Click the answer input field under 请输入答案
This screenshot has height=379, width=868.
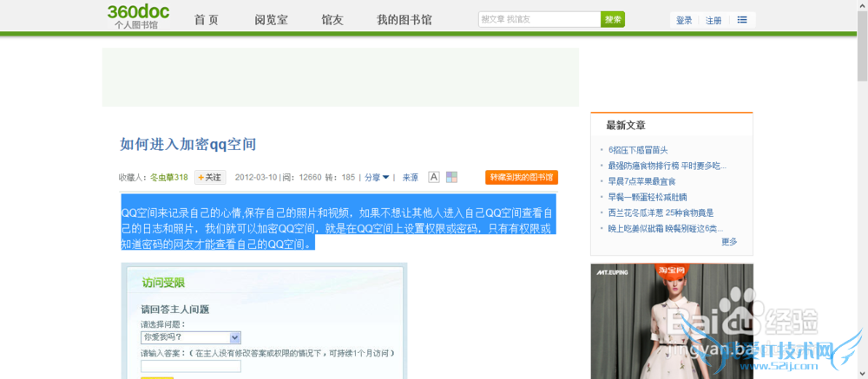[190, 366]
